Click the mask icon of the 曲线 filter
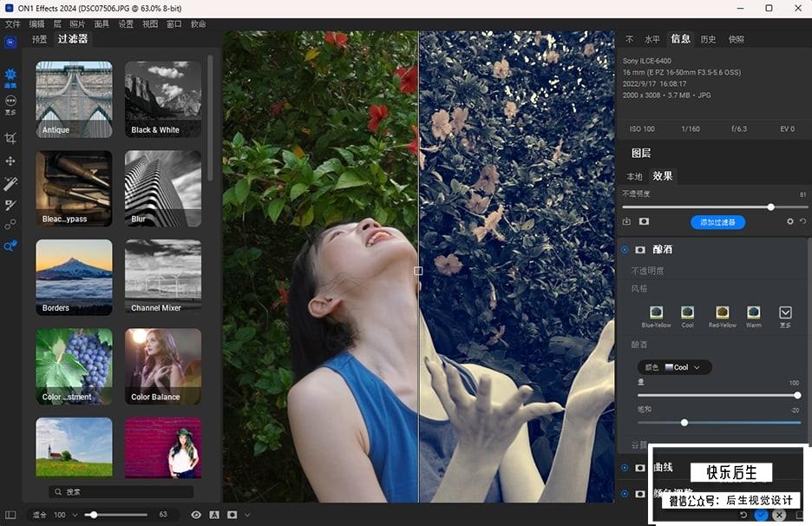Viewport: 812px width, 526px height. (x=640, y=468)
